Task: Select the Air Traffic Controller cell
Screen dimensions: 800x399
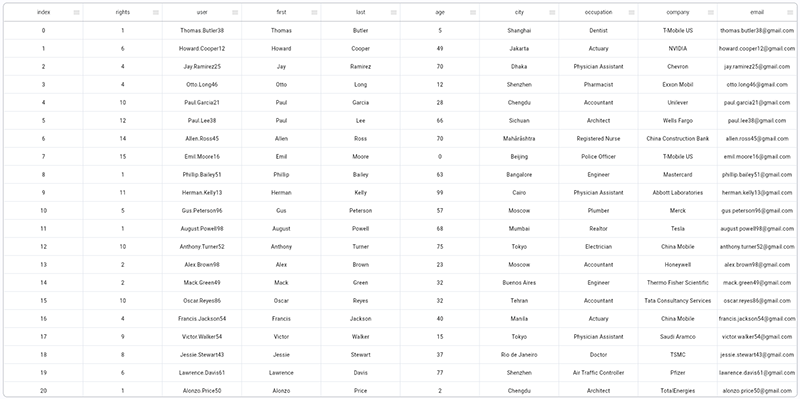Action: pyautogui.click(x=598, y=372)
